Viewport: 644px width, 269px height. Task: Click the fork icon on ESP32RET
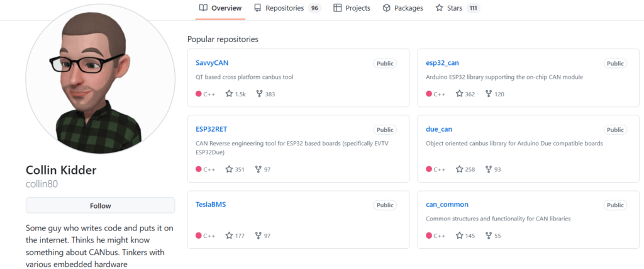[x=258, y=169]
